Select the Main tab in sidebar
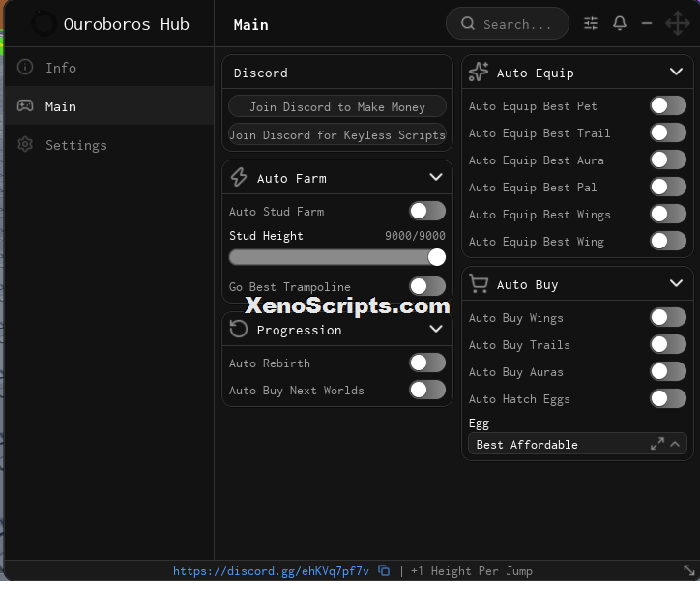 pos(109,105)
